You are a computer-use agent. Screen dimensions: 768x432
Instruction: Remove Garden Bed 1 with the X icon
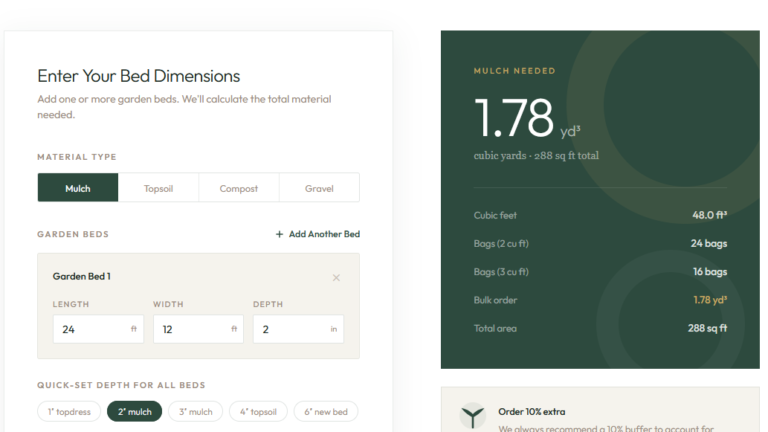[336, 278]
